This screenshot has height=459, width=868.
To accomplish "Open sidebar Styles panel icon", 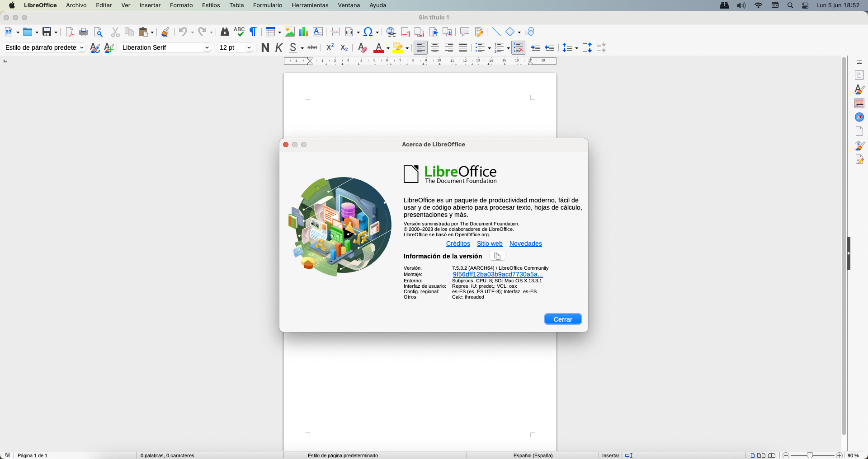I will click(x=859, y=89).
